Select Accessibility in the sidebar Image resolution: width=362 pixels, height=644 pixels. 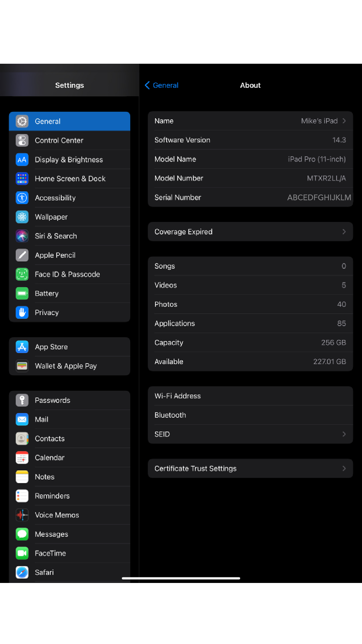pyautogui.click(x=70, y=198)
